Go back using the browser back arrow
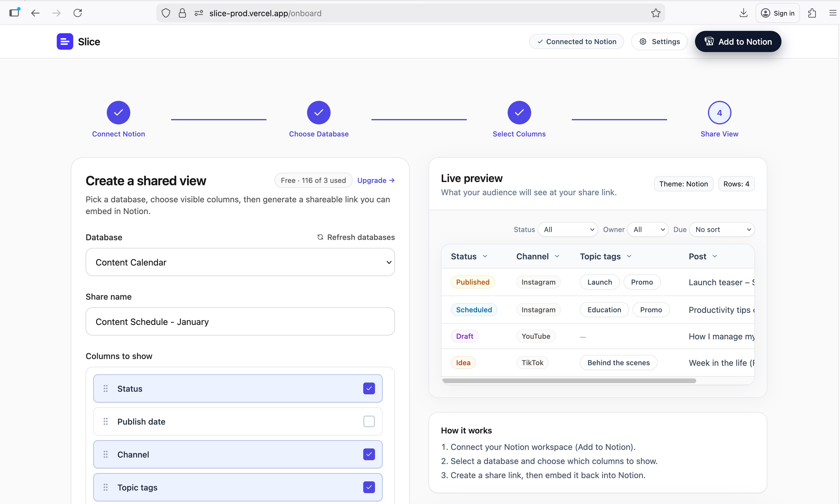 [x=35, y=13]
